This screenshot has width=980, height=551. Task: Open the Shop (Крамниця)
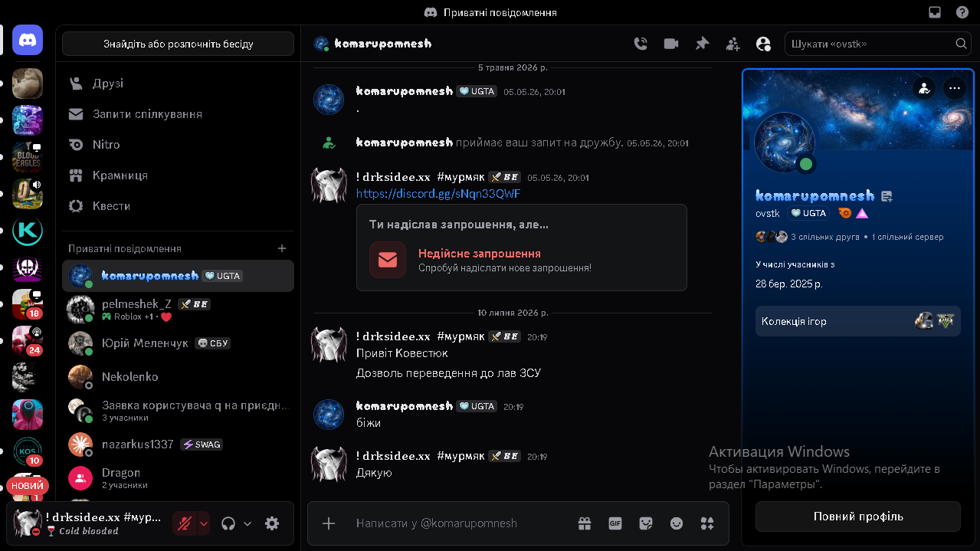(178, 175)
